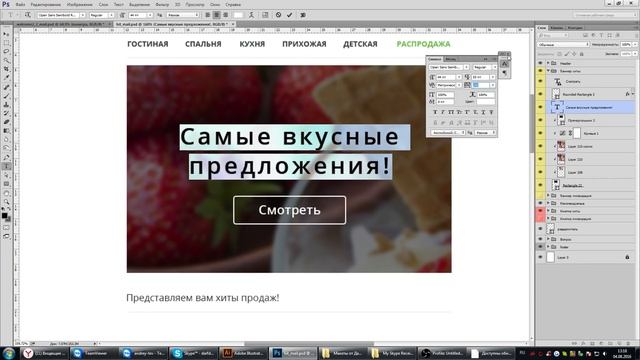Cancel current text edits
This screenshot has width=640, height=360.
278,15
